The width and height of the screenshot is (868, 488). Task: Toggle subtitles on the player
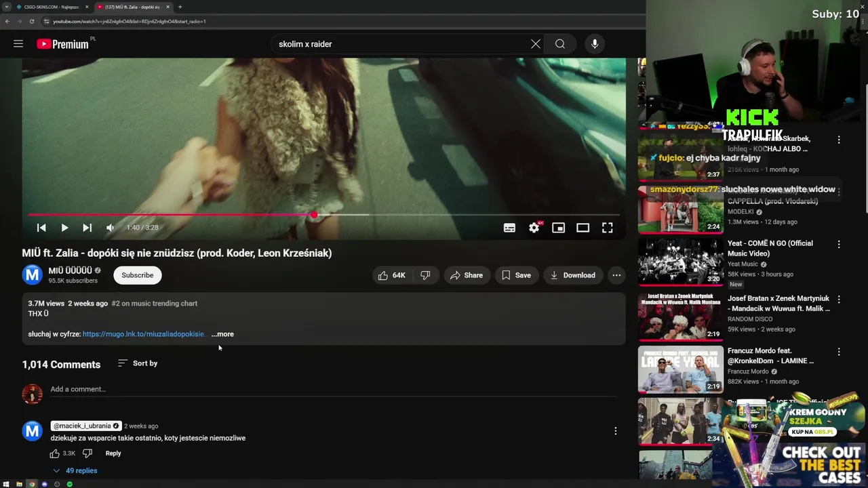pos(509,228)
